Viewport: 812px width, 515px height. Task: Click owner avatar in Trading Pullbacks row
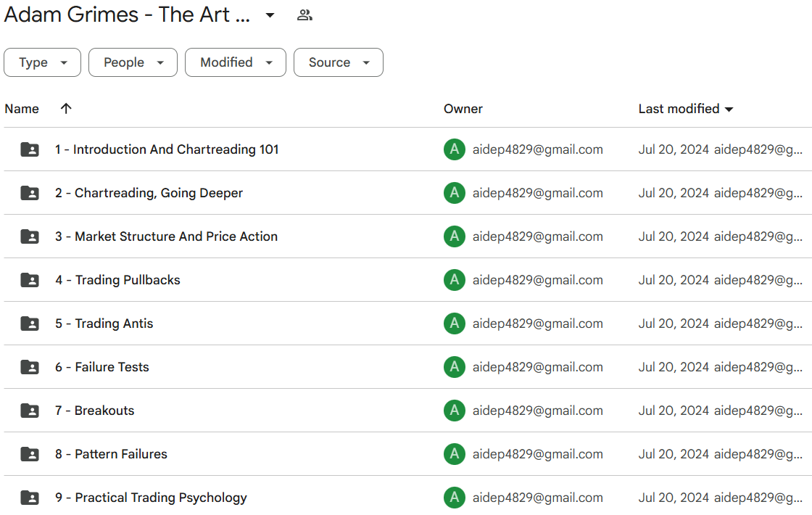pyautogui.click(x=454, y=280)
